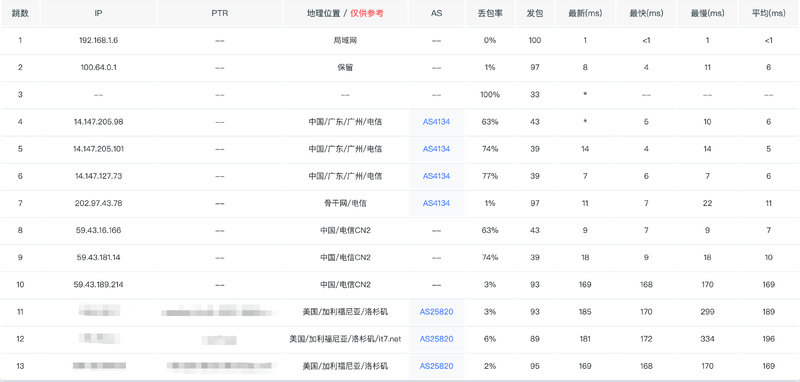Click the 185 latest latency value
800x382 pixels.
point(585,312)
